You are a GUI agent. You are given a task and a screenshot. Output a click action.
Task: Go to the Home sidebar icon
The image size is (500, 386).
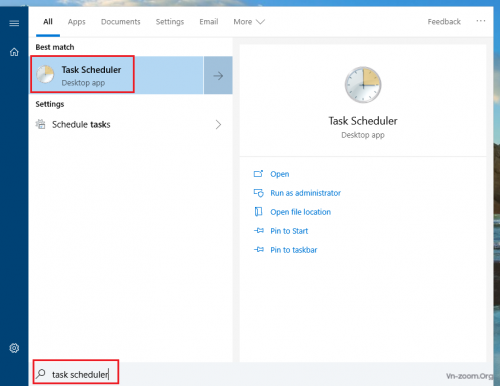tap(14, 52)
